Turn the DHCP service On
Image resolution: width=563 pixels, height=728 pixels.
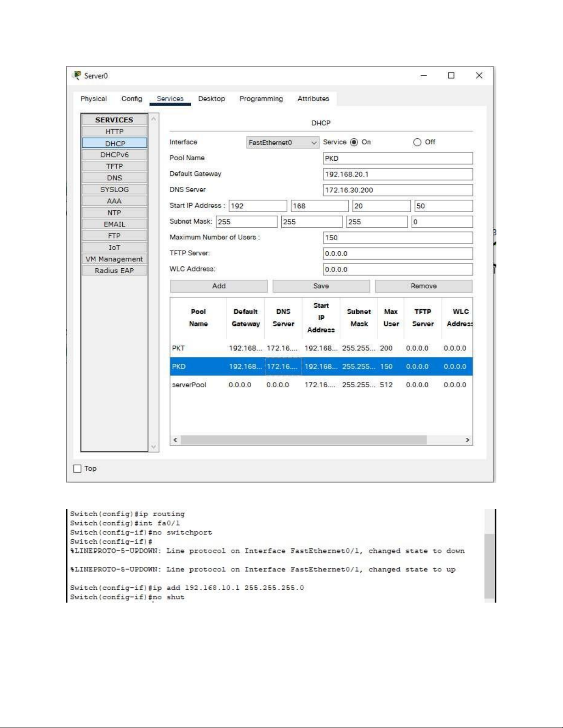pyautogui.click(x=354, y=142)
